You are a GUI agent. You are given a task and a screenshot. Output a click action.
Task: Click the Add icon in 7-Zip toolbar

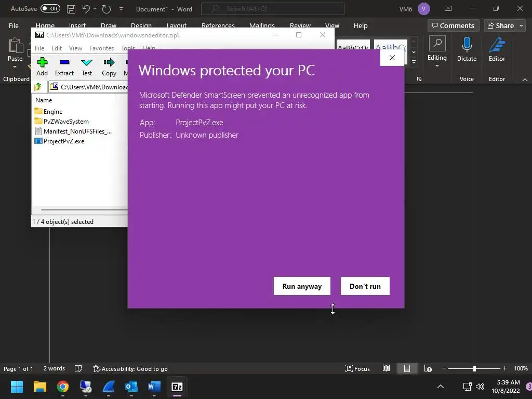coord(42,67)
